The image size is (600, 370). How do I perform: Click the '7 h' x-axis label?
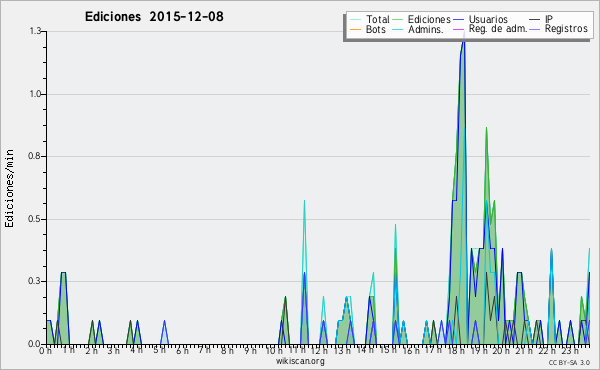pos(204,350)
